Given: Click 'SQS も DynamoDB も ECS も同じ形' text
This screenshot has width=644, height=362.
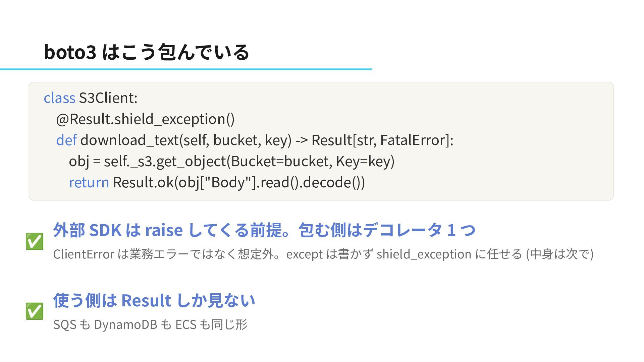Looking at the screenshot, I should pos(150,324).
